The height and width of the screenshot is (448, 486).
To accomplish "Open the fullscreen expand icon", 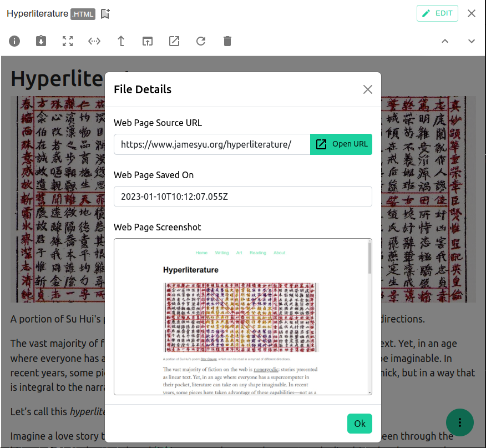I will click(67, 41).
